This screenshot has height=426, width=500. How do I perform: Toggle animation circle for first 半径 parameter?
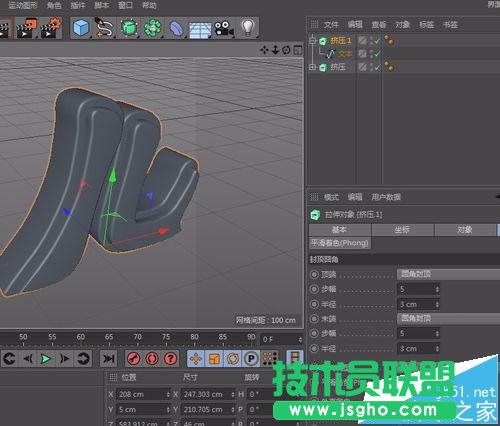(314, 304)
